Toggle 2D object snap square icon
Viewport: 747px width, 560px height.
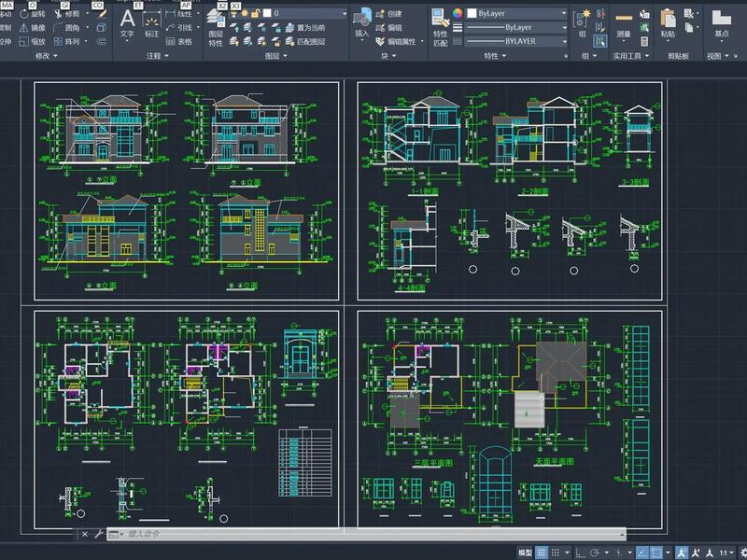tap(656, 553)
